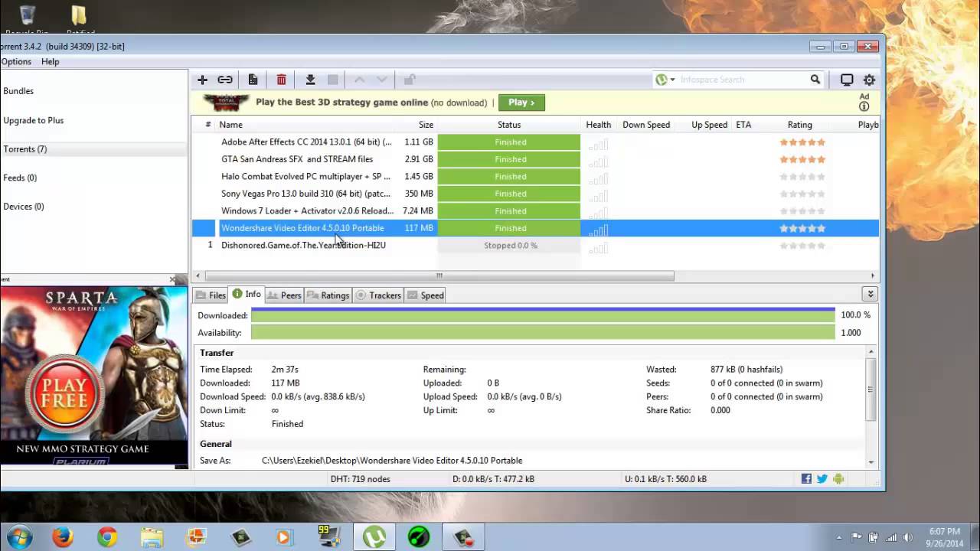Image resolution: width=980 pixels, height=551 pixels.
Task: Click the search magnifier icon
Action: (x=815, y=80)
